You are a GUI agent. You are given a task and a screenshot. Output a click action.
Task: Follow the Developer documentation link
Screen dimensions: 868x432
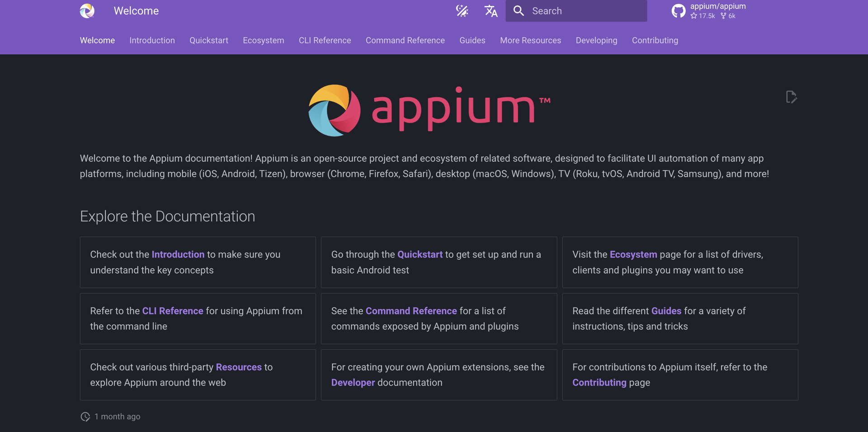(353, 383)
